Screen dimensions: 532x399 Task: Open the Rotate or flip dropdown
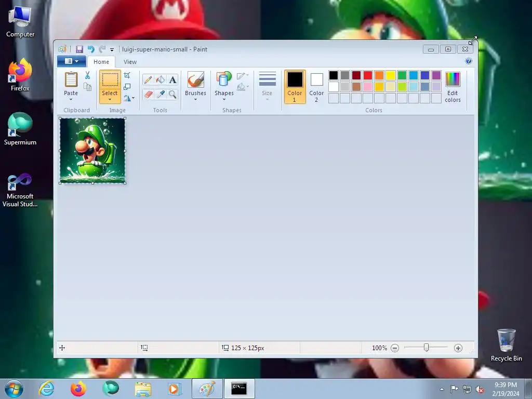[129, 98]
